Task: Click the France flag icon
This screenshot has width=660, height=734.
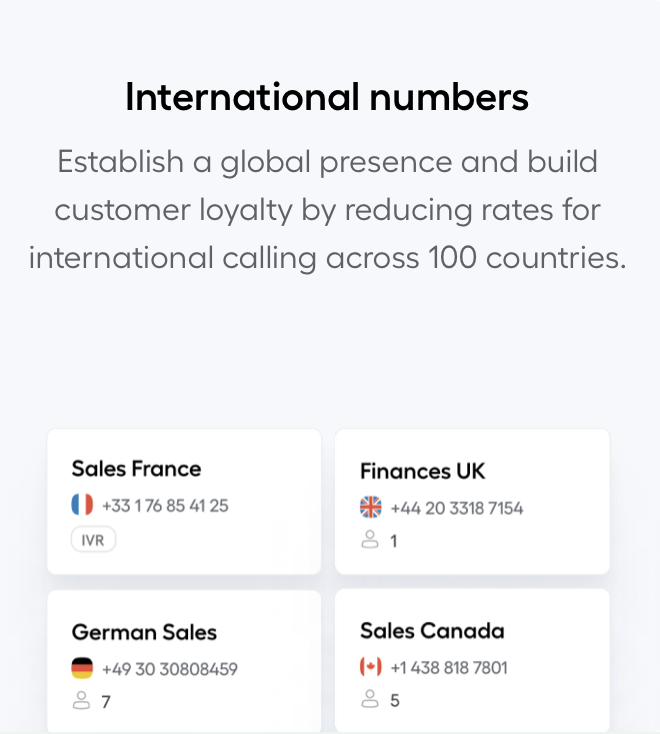Action: pyautogui.click(x=82, y=505)
